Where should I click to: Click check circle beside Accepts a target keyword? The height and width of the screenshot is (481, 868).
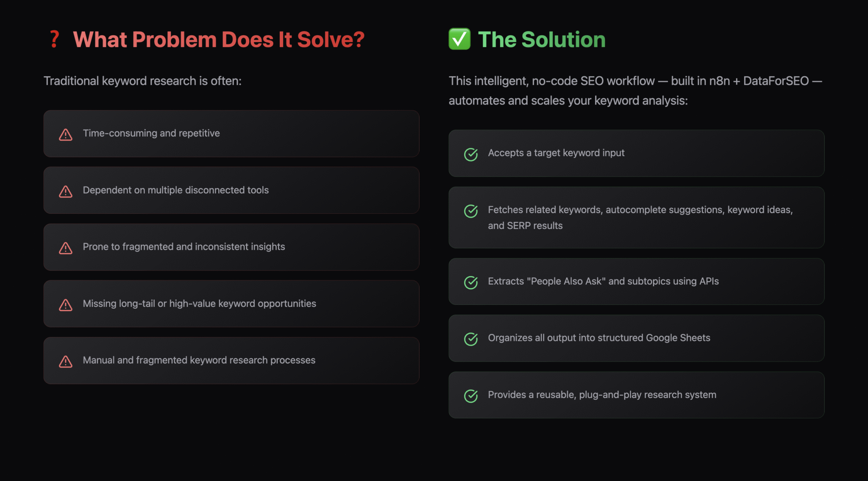click(471, 154)
